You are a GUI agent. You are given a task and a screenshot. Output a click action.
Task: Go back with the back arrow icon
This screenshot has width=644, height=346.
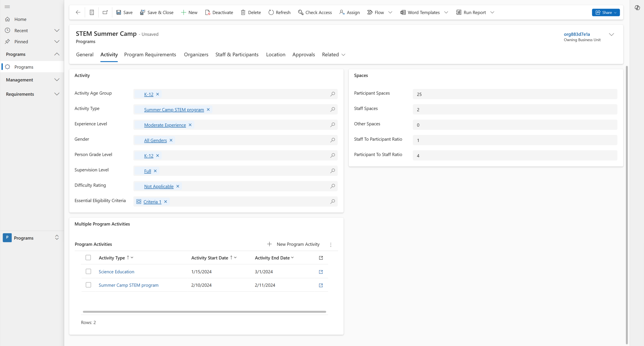point(78,12)
